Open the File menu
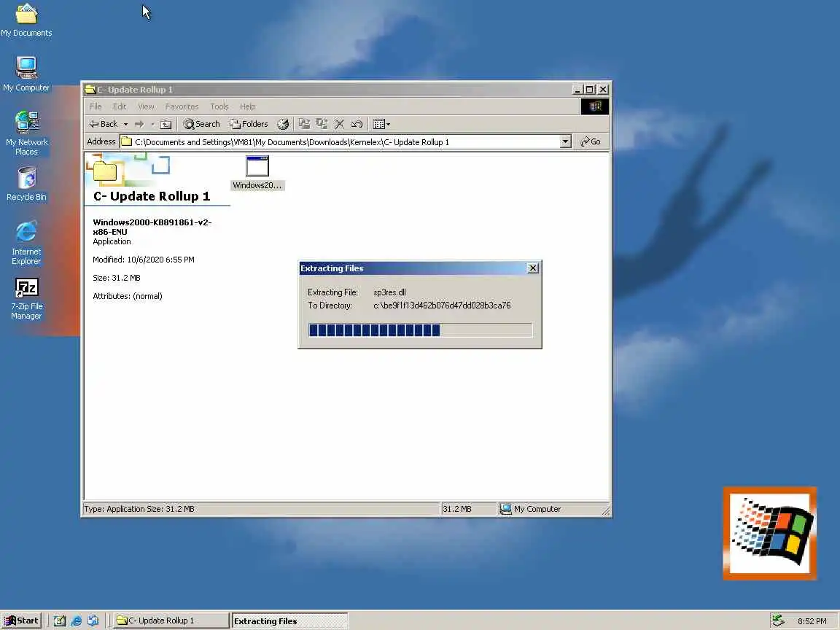 [96, 106]
